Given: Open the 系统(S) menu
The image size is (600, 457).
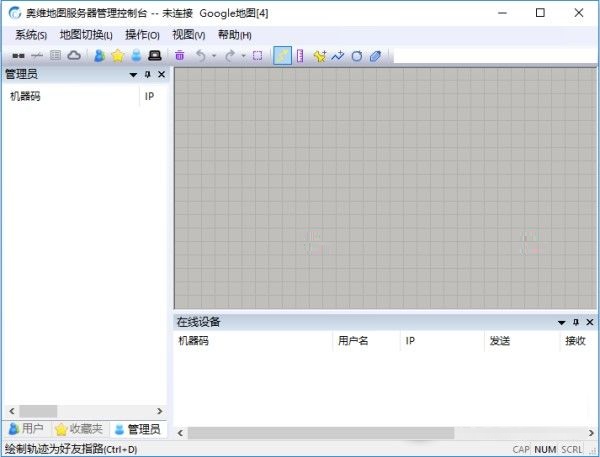Looking at the screenshot, I should (31, 35).
